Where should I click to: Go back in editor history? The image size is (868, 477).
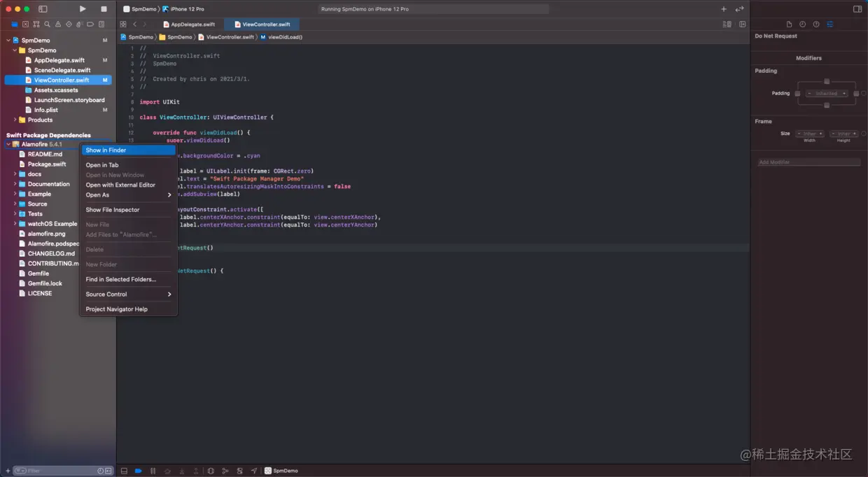(x=135, y=24)
